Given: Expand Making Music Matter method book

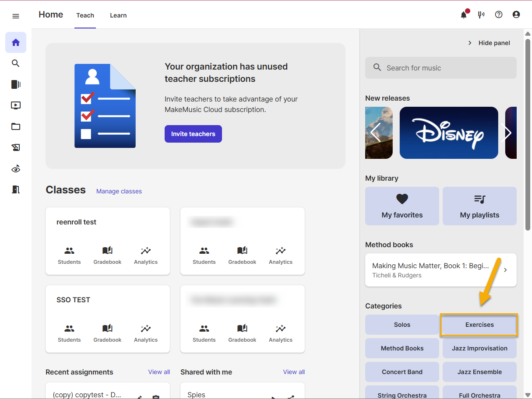Looking at the screenshot, I should [x=440, y=270].
